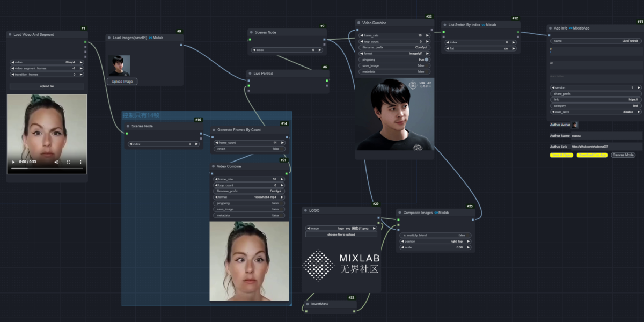Click the Canvas Mode button
The height and width of the screenshot is (322, 644).
(x=623, y=155)
